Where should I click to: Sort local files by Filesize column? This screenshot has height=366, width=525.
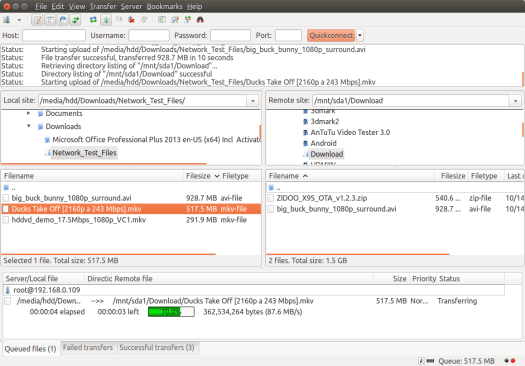click(198, 176)
